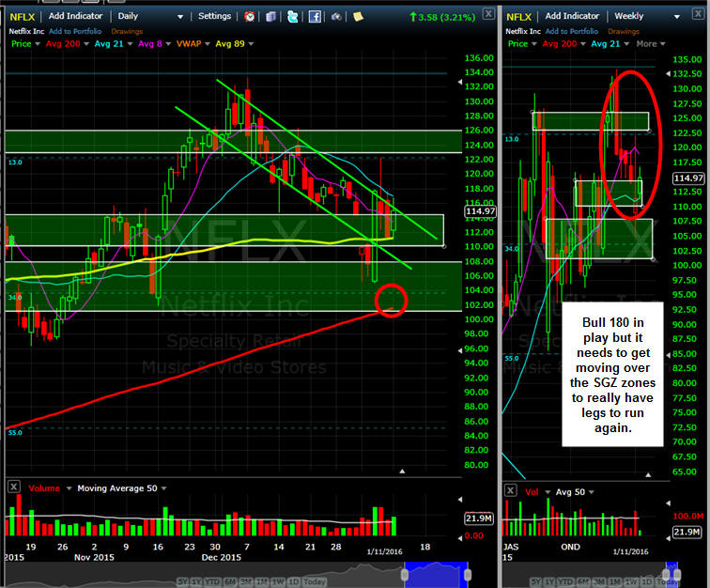Open the Twitter share icon
Screen dimensions: 710x588
(293, 16)
